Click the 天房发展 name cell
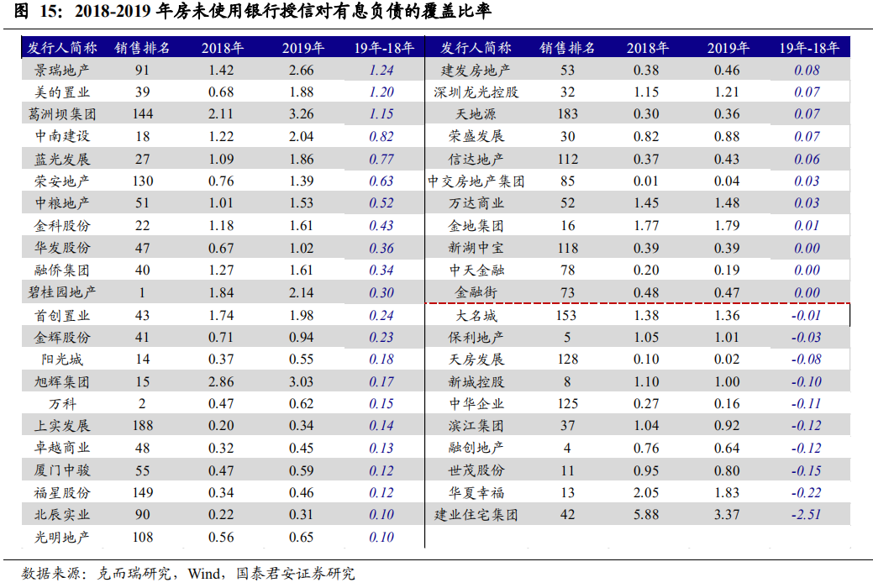Screen dimensions: 873x588 coord(476,360)
